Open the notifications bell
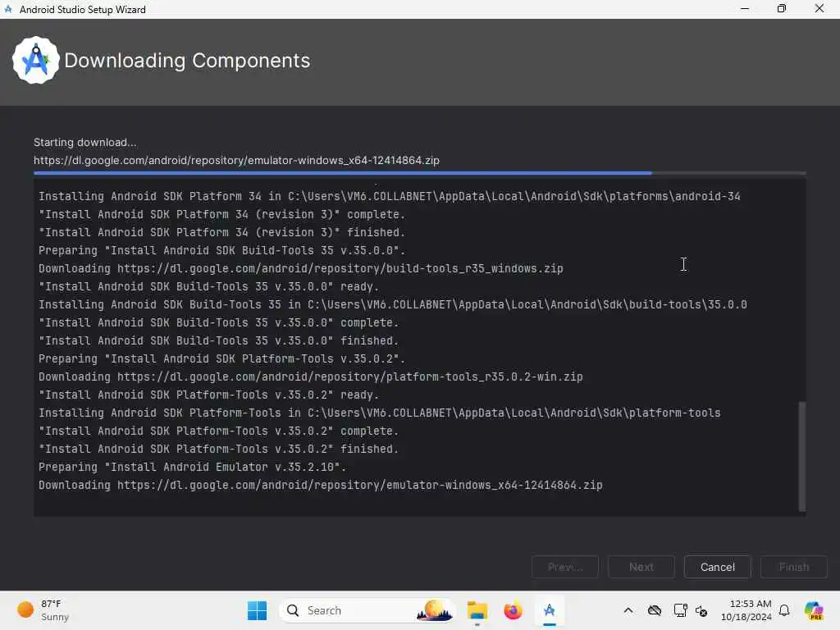840x630 pixels. (x=784, y=610)
